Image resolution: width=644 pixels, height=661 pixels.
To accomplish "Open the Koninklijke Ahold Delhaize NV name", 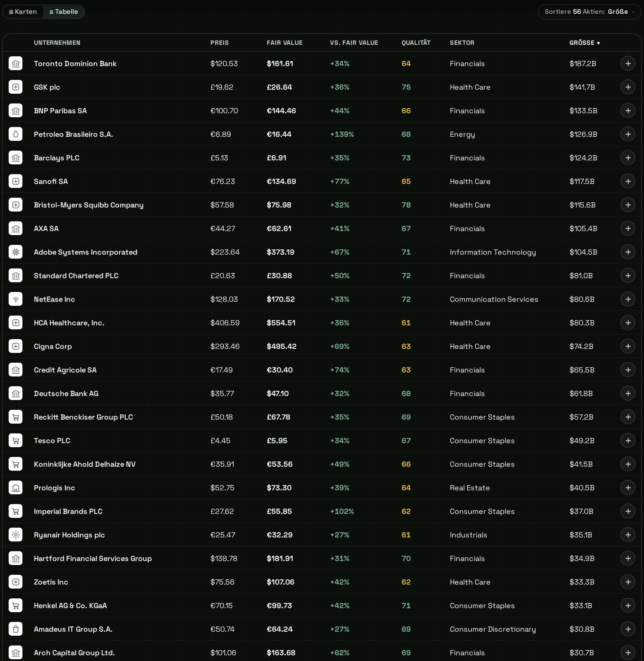I will tap(85, 464).
